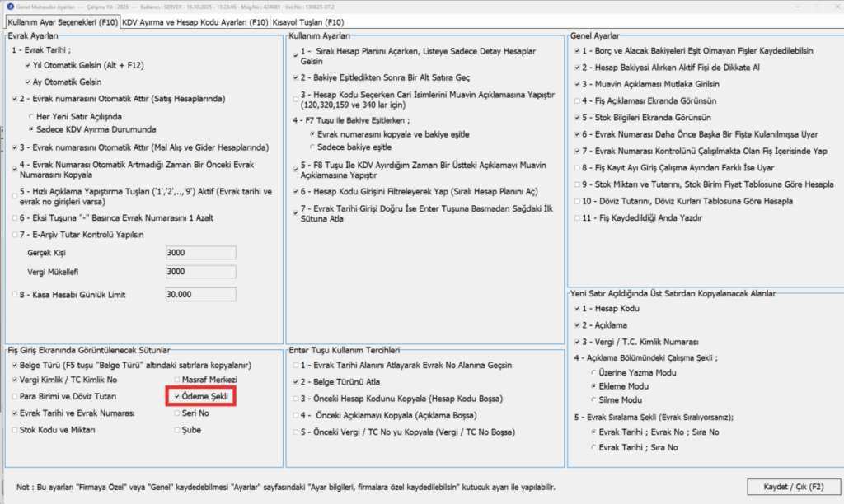Select Üzerine Yazma Modu radio option
The height and width of the screenshot is (504, 844).
(x=593, y=372)
